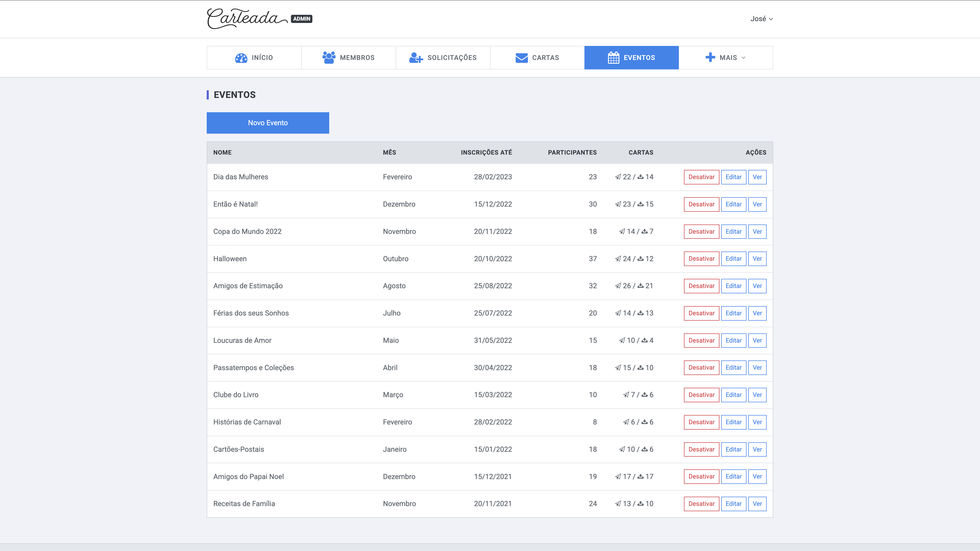Image resolution: width=980 pixels, height=551 pixels.
Task: Click the received tray icon in Clube do Livro row
Action: click(644, 395)
